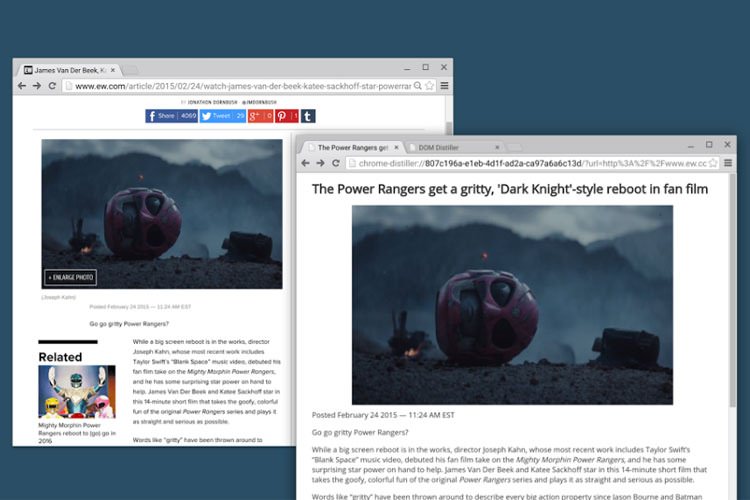Image resolution: width=750 pixels, height=500 pixels.
Task: Click the ew.com window vertical scrollbar
Action: [x=449, y=128]
